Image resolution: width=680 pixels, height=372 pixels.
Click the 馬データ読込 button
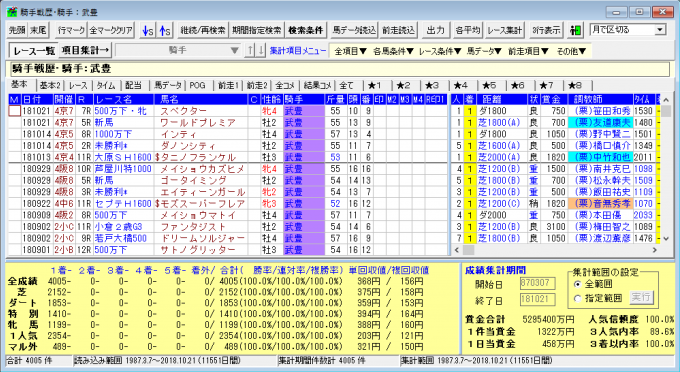point(354,30)
